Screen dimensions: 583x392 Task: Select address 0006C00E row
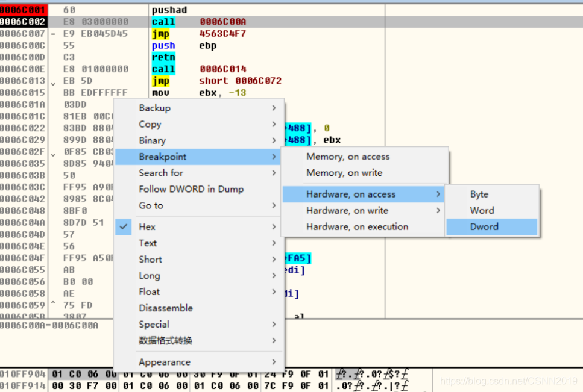pyautogui.click(x=22, y=69)
